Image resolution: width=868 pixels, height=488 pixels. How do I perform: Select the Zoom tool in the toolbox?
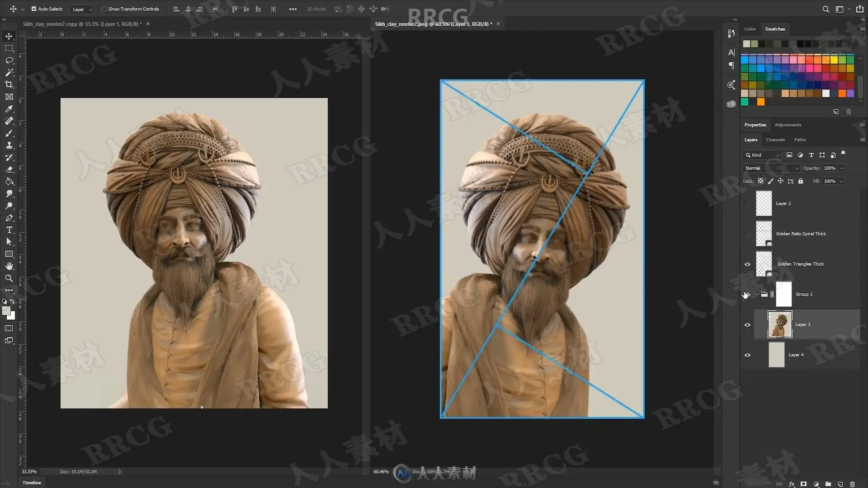pyautogui.click(x=9, y=278)
